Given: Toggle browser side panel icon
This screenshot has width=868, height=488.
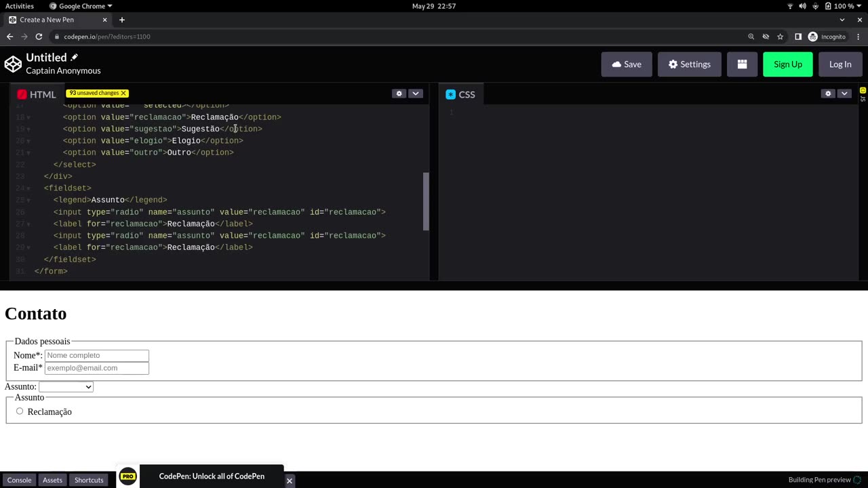Looking at the screenshot, I should coord(798,37).
